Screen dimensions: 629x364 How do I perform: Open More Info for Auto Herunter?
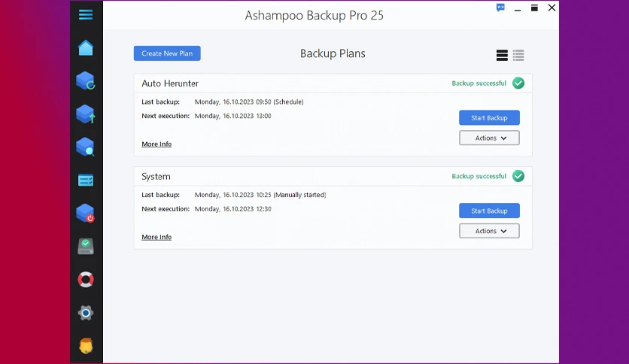pyautogui.click(x=156, y=144)
